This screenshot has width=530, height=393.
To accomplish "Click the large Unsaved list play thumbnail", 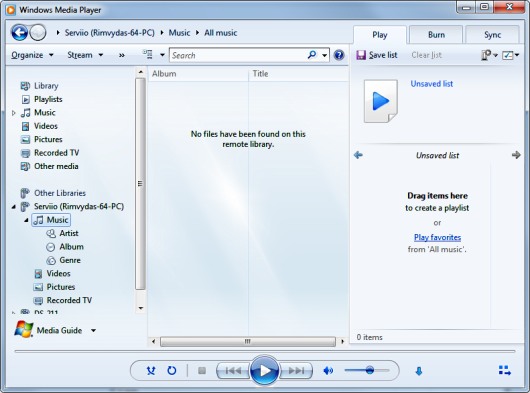I will (381, 101).
